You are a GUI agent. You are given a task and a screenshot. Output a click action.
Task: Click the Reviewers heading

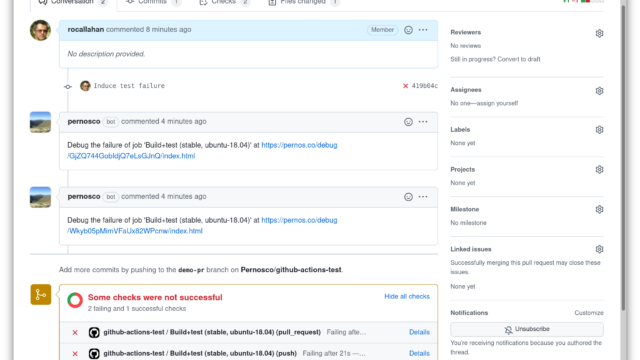point(465,32)
